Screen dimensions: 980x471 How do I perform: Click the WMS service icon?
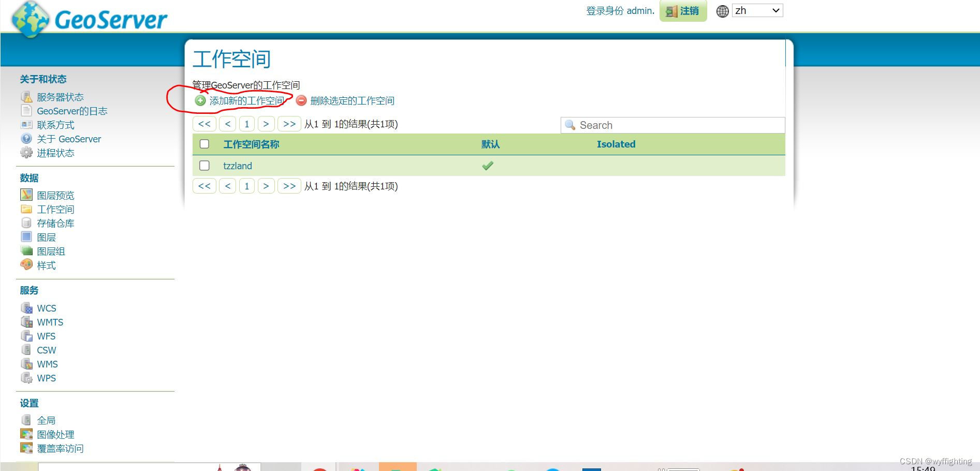pos(26,364)
